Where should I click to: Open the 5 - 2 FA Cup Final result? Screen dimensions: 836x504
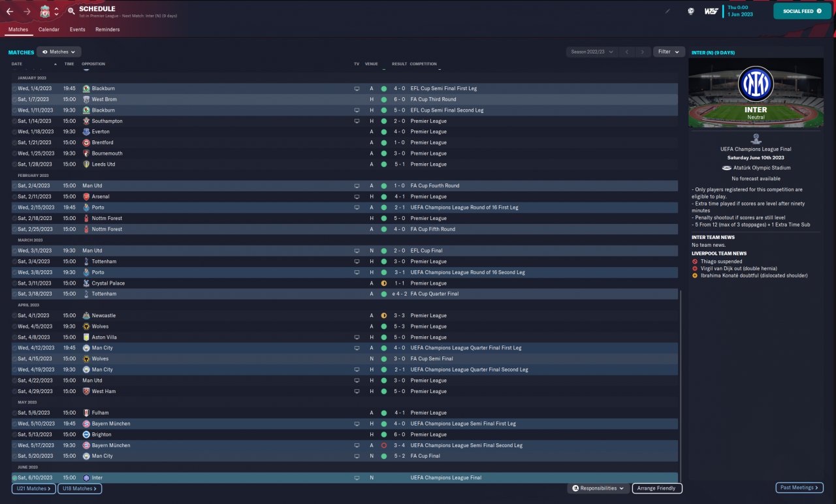(399, 456)
